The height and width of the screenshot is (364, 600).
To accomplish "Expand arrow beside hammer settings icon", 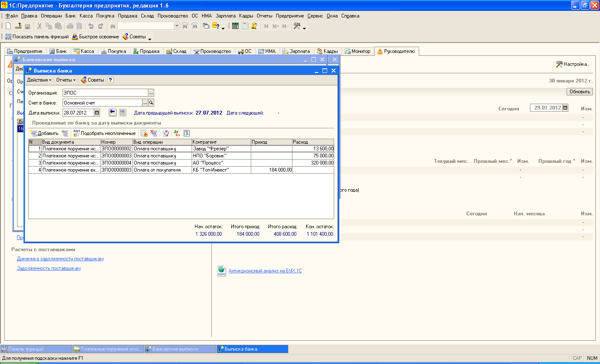I will pos(304,27).
